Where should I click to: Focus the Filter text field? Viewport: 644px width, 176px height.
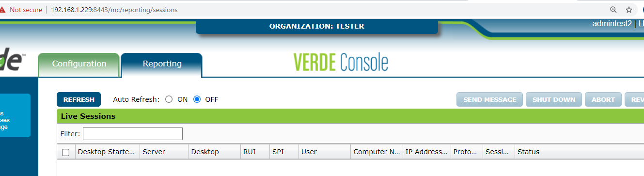(x=133, y=133)
